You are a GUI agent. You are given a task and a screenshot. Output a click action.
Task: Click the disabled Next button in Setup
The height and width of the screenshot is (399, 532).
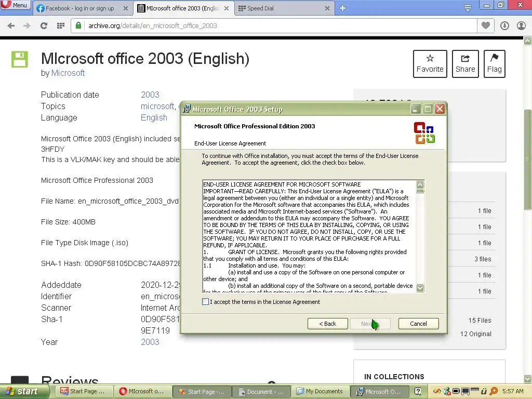[x=370, y=324]
